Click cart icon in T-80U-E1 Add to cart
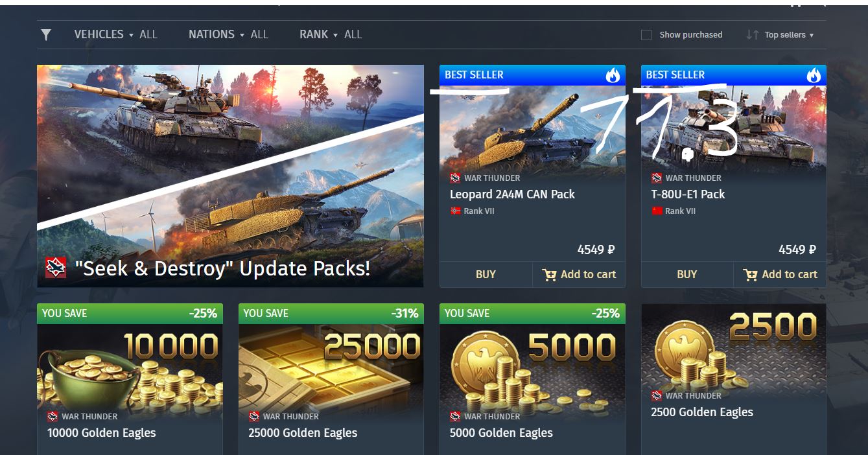The height and width of the screenshot is (455, 868). pos(751,275)
